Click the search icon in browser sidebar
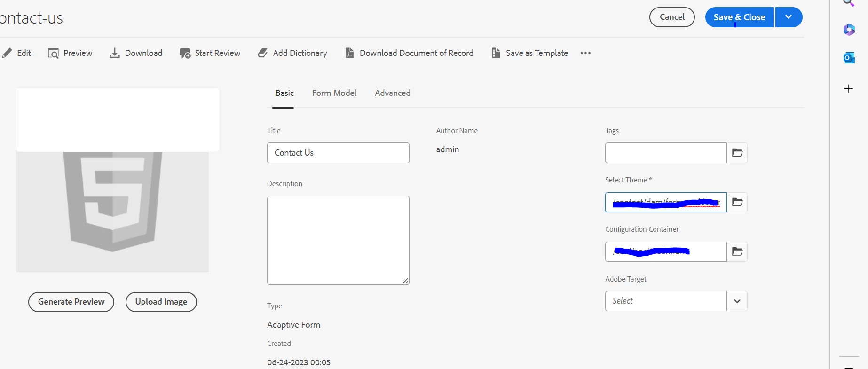Screen dimensions: 868x369 [x=849, y=3]
